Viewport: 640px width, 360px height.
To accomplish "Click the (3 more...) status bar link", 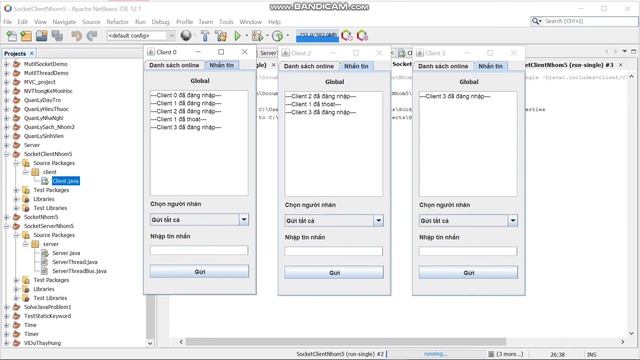I will [509, 354].
